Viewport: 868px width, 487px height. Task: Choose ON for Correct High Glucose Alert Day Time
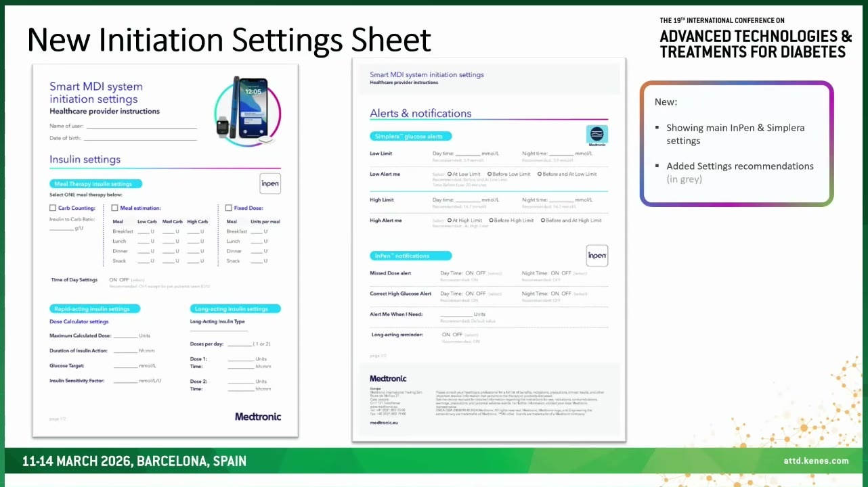click(x=469, y=294)
